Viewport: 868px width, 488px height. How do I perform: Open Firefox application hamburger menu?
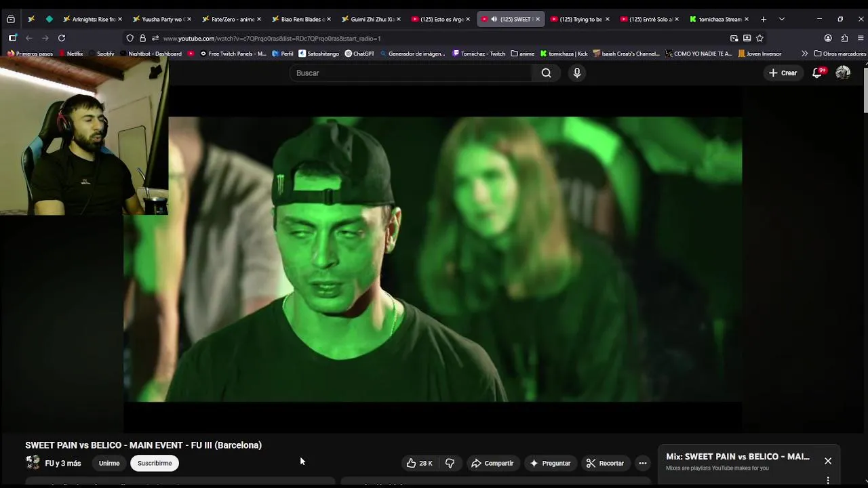[x=861, y=38]
